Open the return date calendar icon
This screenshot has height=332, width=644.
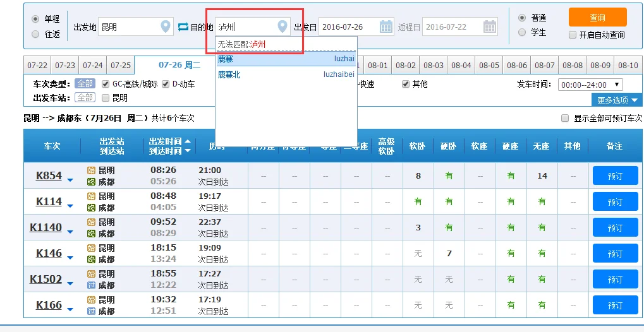click(x=490, y=27)
